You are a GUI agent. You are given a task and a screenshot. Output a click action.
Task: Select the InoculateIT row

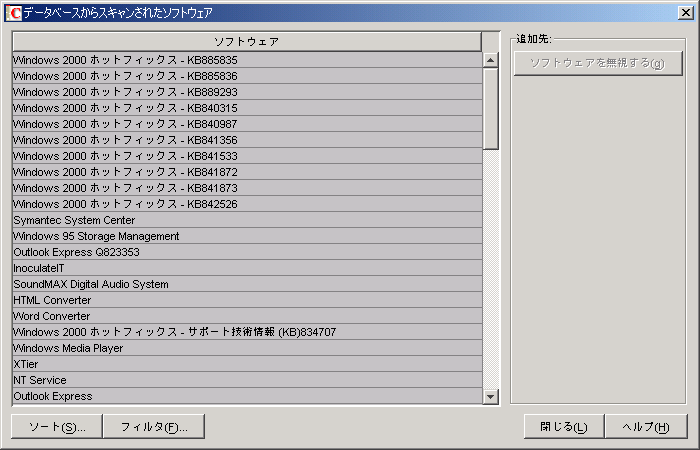(x=247, y=268)
